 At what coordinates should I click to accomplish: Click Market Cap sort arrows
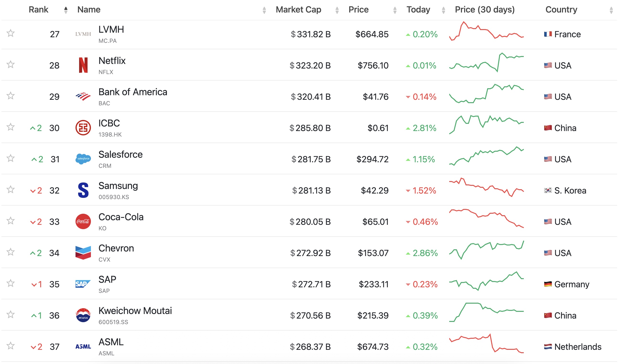coord(337,10)
